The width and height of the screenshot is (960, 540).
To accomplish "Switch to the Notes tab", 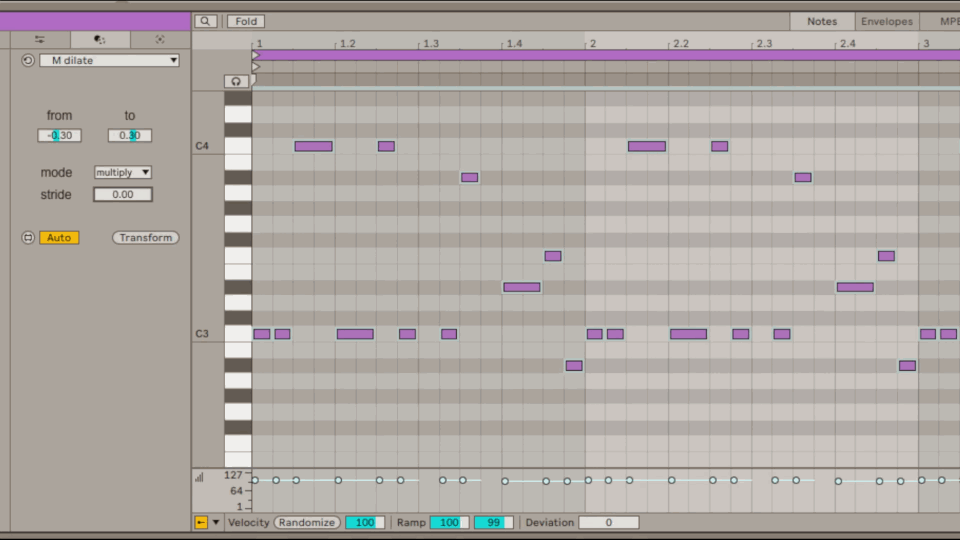I will pyautogui.click(x=822, y=21).
